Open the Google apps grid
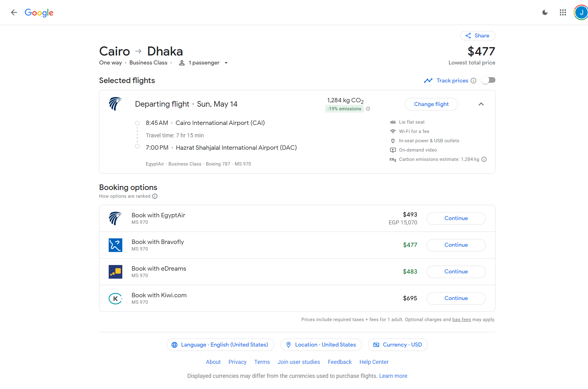588x389 pixels. point(563,12)
